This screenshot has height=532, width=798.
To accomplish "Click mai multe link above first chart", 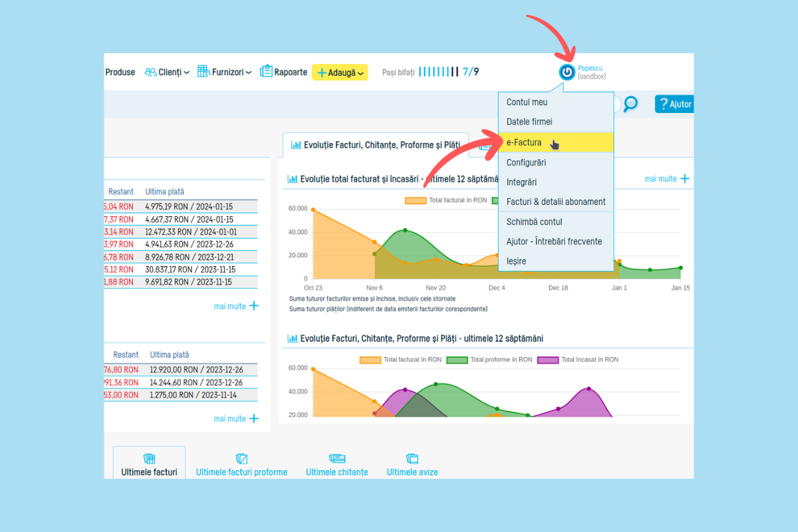I will click(667, 179).
